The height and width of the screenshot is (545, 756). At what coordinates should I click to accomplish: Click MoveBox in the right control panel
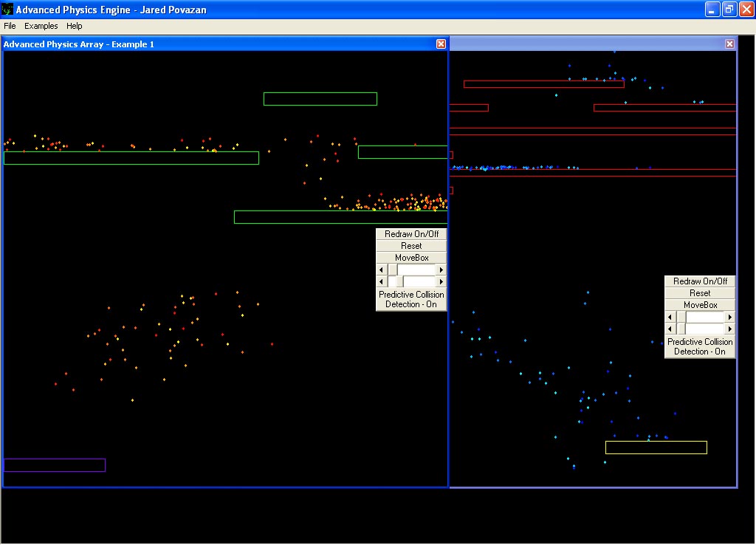pos(700,305)
